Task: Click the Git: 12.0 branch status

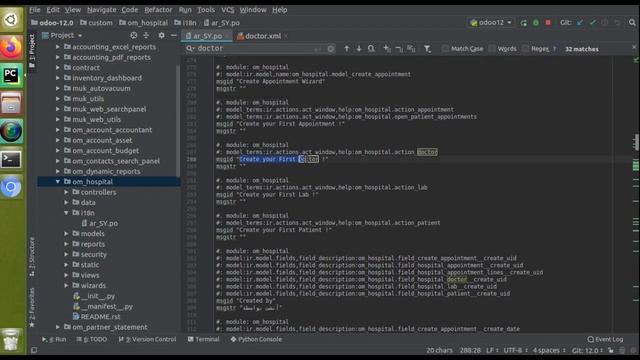Action: click(x=587, y=350)
